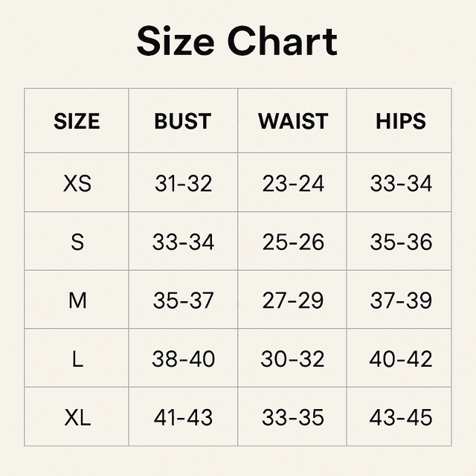Select bust measurement 38-40
Viewport: 476px width, 476px height.
183,359
